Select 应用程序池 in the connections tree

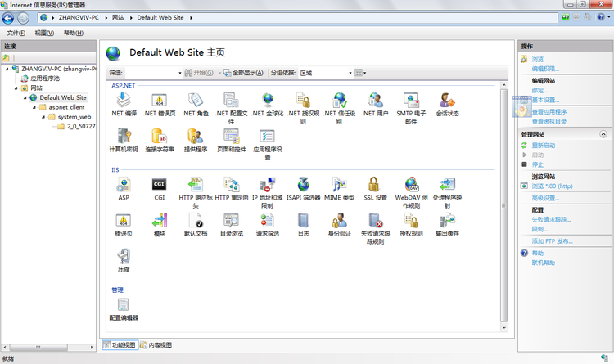(x=45, y=79)
